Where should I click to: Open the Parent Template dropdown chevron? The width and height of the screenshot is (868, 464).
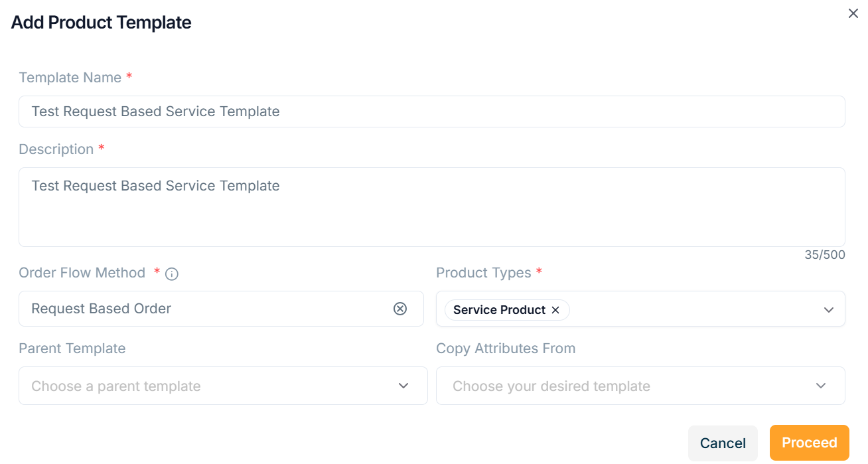click(x=403, y=386)
